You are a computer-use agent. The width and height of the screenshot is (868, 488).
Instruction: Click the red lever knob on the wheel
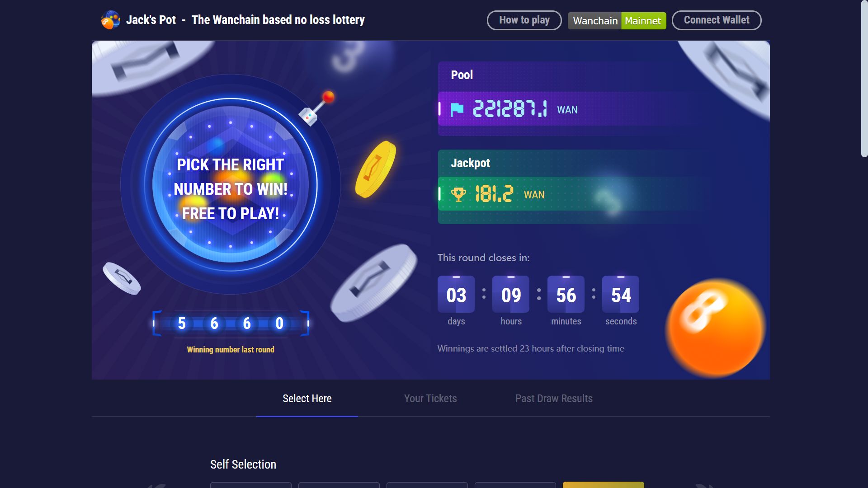pyautogui.click(x=328, y=97)
